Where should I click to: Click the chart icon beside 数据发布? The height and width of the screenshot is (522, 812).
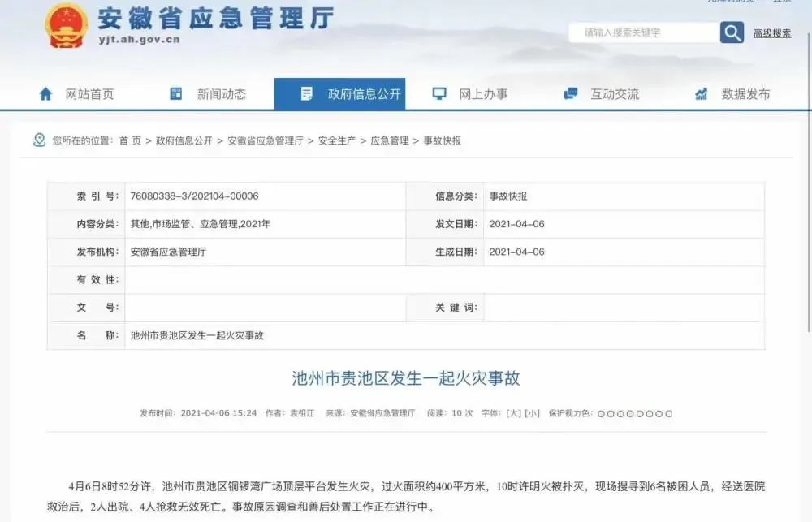[x=702, y=93]
